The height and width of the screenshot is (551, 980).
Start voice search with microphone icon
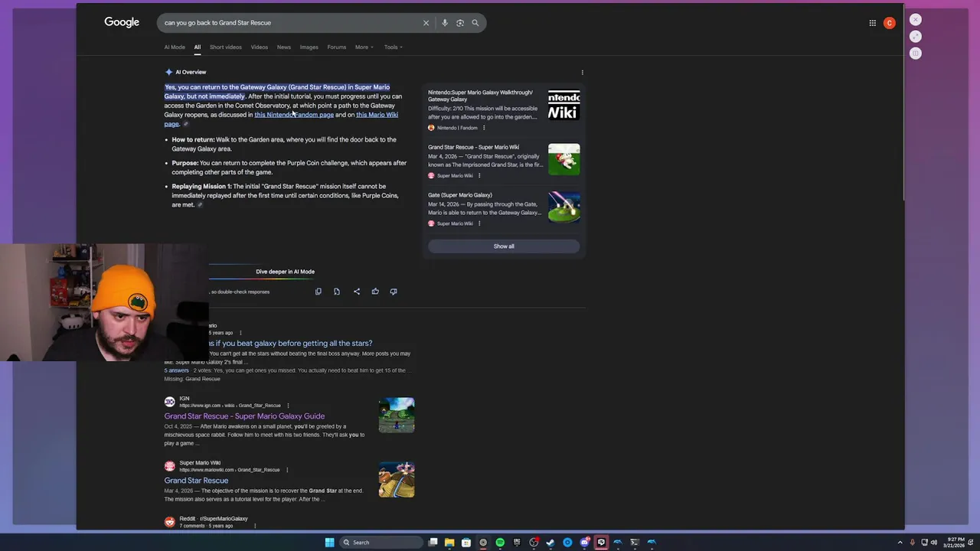click(x=445, y=23)
